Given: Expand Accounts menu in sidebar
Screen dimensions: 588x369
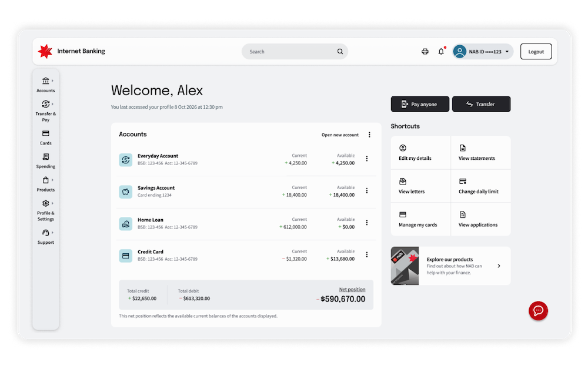Looking at the screenshot, I should click(x=45, y=85).
